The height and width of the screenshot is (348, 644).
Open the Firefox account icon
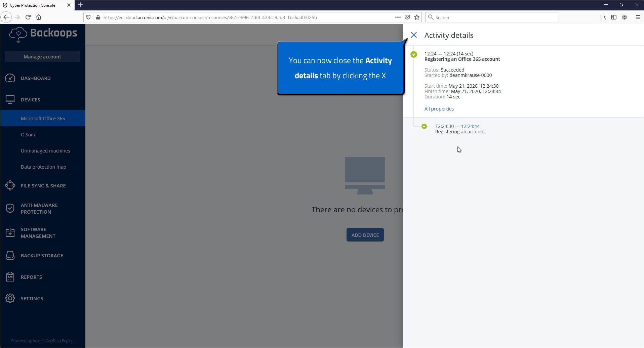point(625,17)
